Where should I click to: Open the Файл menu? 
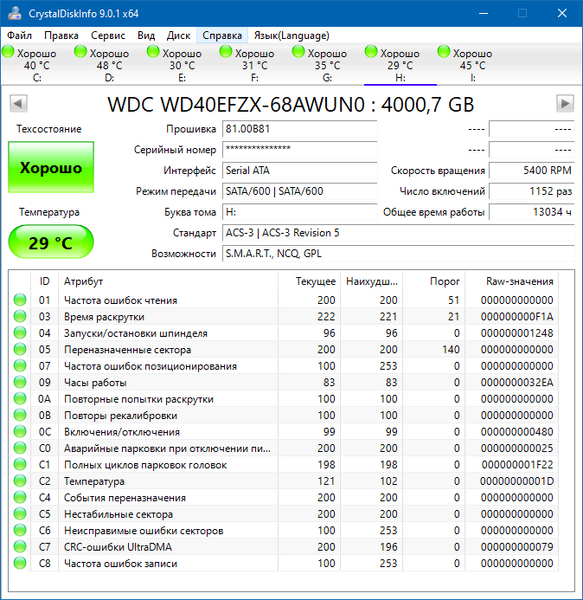coord(20,36)
